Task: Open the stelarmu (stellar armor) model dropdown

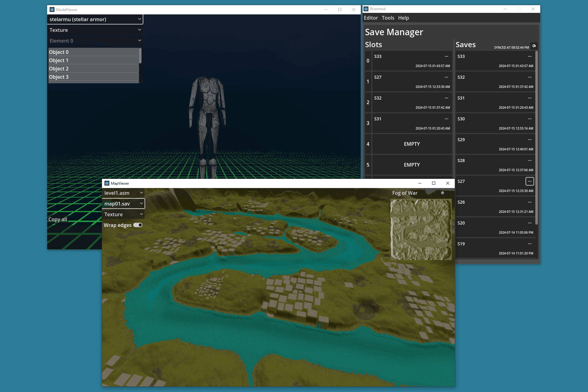Action: tap(95, 19)
